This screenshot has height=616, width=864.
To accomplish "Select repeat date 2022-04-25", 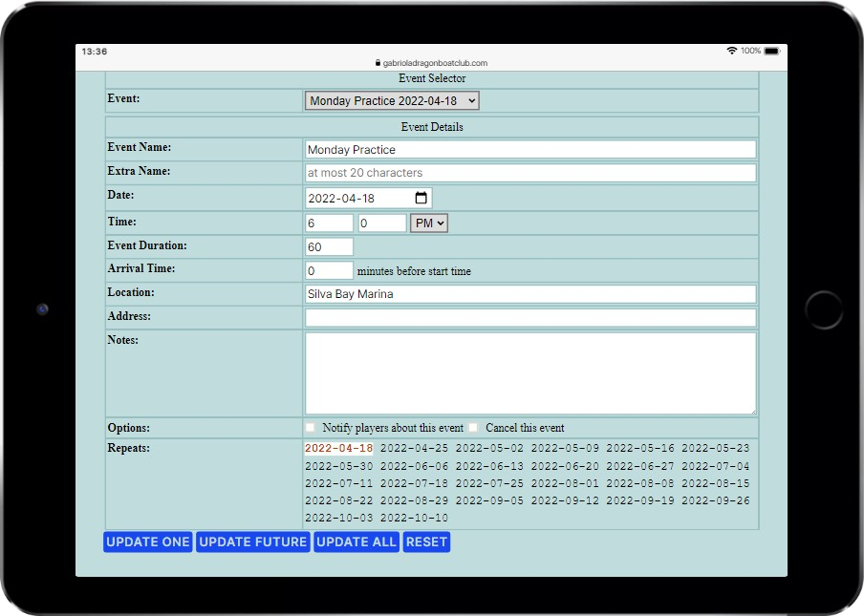I will [415, 448].
